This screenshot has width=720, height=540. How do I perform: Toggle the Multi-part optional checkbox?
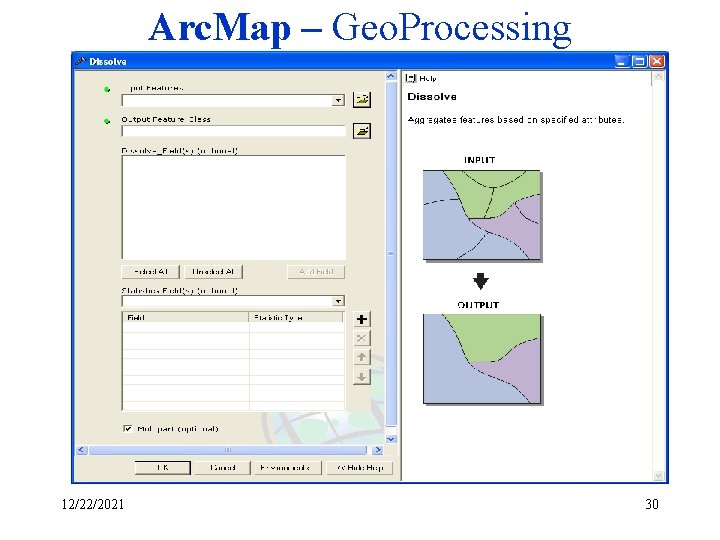pos(128,428)
